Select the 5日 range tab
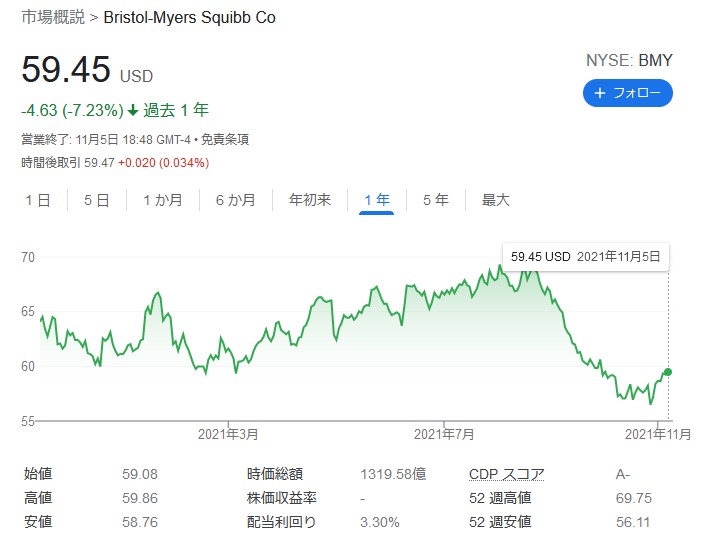 tap(97, 200)
